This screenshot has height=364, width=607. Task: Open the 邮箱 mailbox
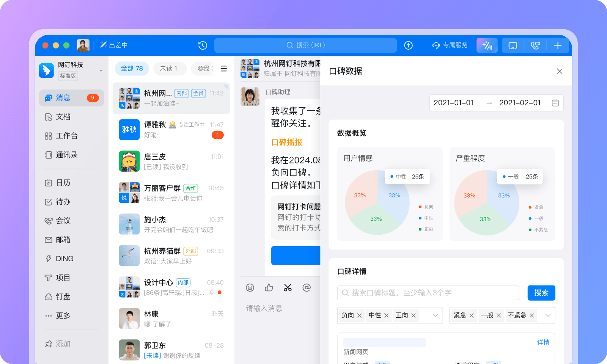(63, 240)
